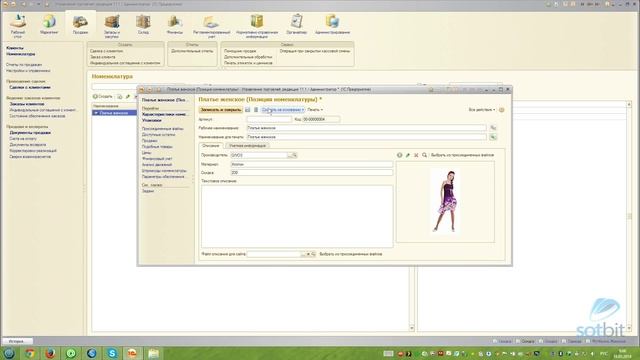Open Цены in the form's side panel
This screenshot has height=360, width=640.
click(x=147, y=153)
